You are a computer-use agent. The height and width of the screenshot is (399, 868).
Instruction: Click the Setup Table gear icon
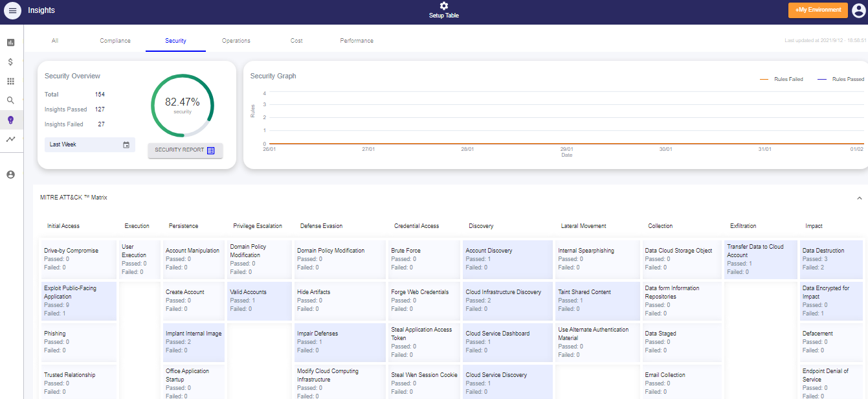[443, 6]
